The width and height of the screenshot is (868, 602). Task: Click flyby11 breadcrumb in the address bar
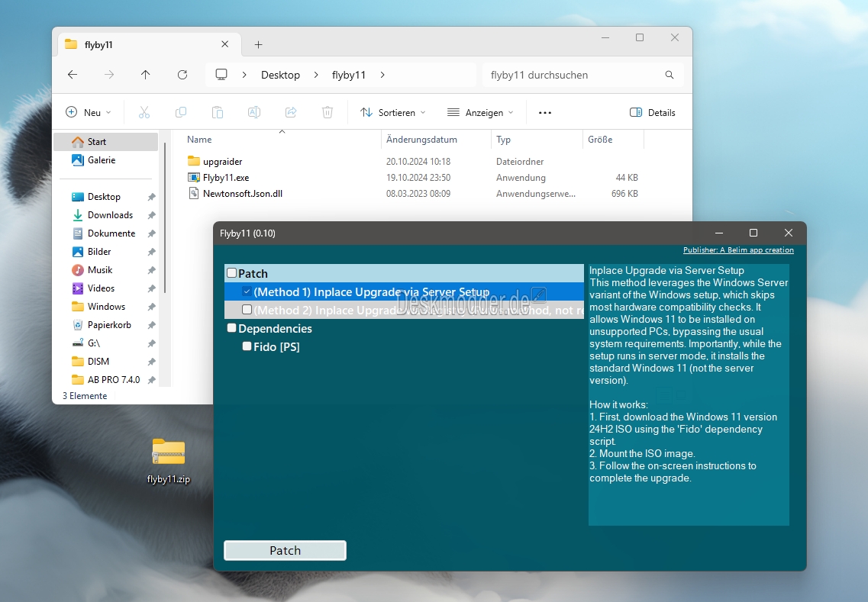coord(349,75)
